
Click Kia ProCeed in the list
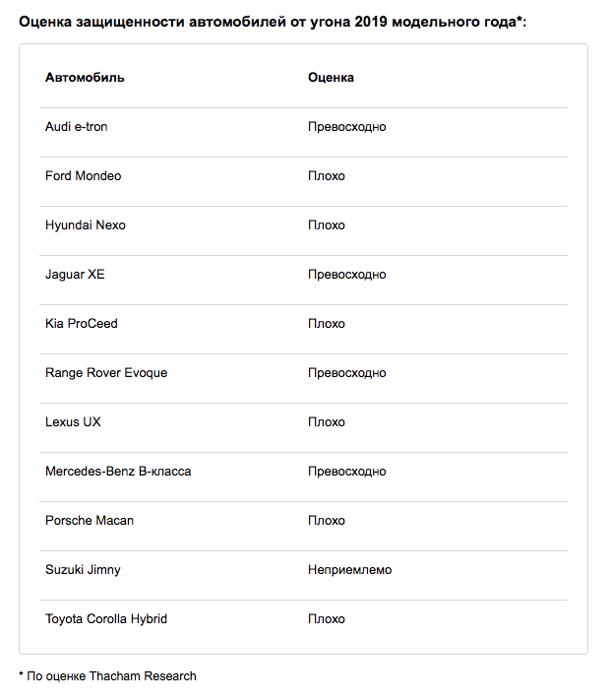pos(82,324)
